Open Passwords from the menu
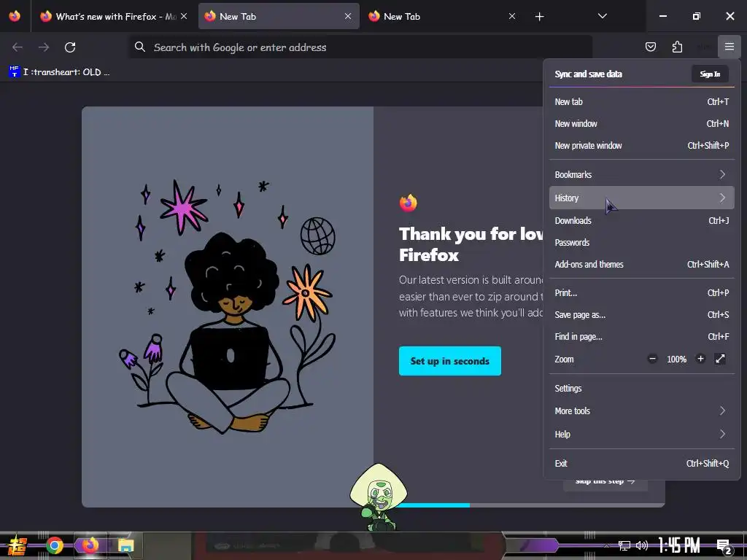The image size is (747, 560). coord(642,242)
